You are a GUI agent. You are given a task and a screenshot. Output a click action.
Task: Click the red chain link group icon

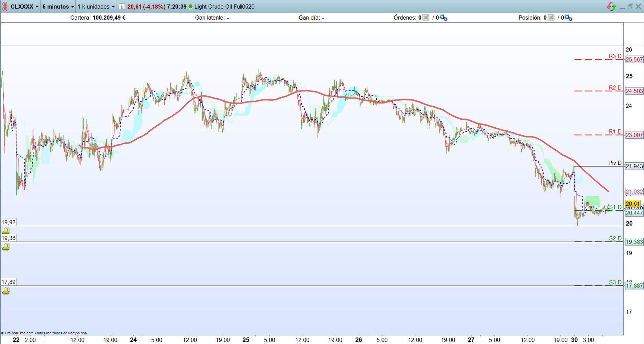5,7
